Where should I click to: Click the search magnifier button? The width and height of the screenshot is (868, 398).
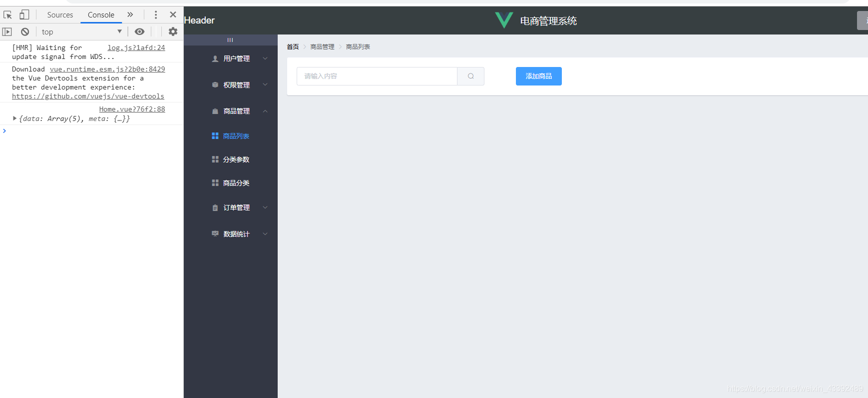[470, 76]
